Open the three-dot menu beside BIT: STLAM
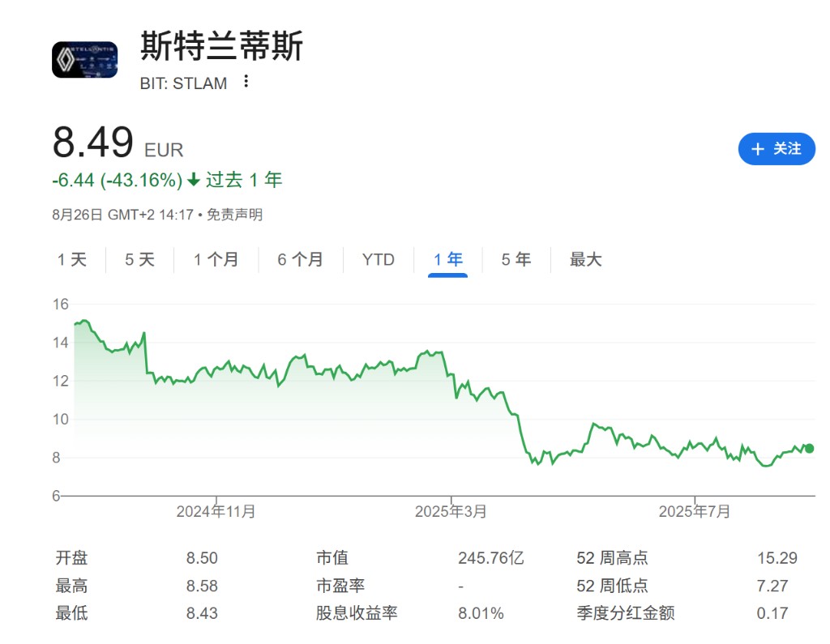 pos(246,82)
